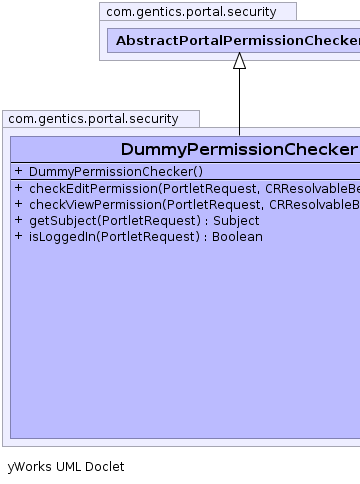The height and width of the screenshot is (484, 360).
Task: Select the DummyPermissionChecker class title
Action: (239, 149)
